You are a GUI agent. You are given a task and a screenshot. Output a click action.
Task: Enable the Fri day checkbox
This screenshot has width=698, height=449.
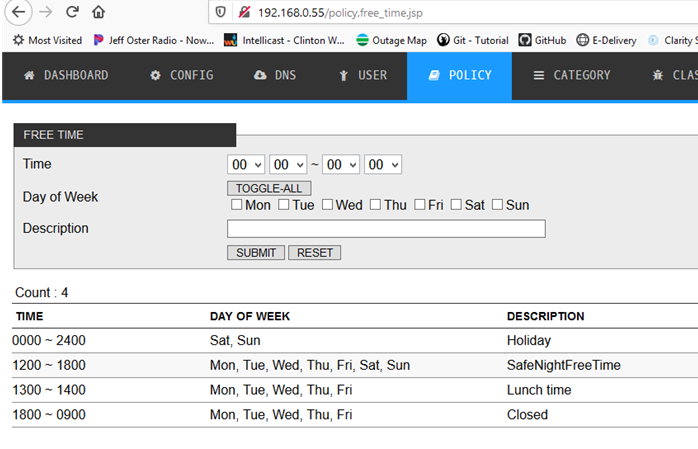pos(421,205)
